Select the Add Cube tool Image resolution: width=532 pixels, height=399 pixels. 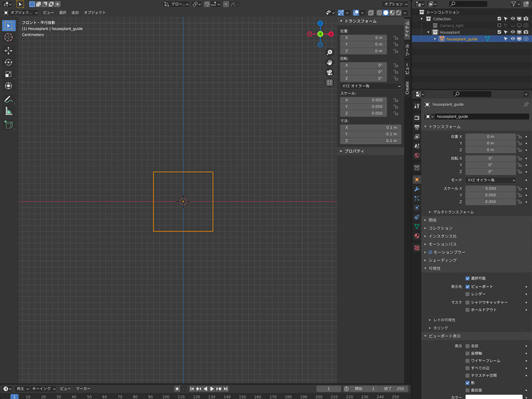(x=9, y=124)
